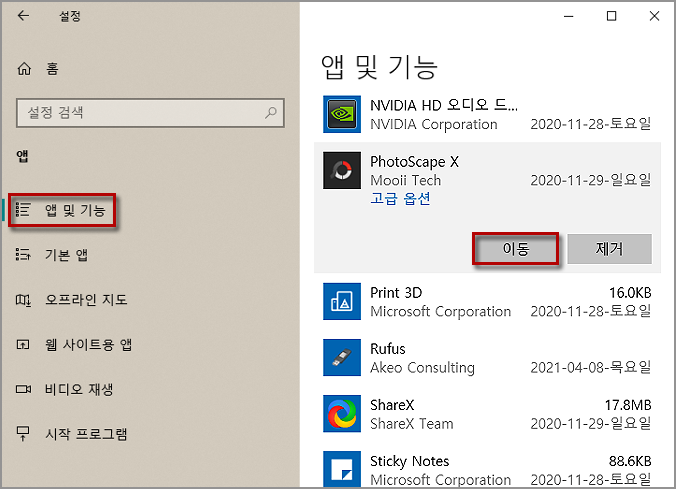Open 고급 옵션 link for PhotoScape X
Viewport: 676px width, 489px height.
[x=400, y=198]
